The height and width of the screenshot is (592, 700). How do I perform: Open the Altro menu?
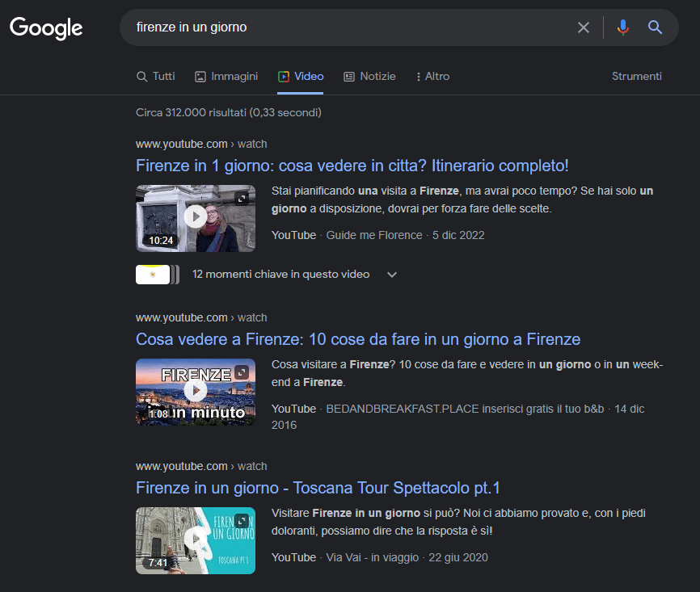coord(432,76)
